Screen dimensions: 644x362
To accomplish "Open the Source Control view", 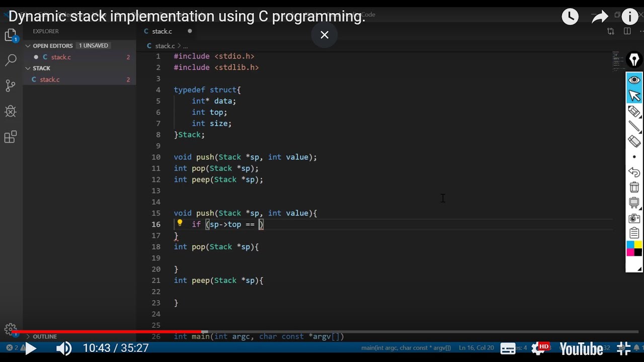I will click(x=11, y=86).
